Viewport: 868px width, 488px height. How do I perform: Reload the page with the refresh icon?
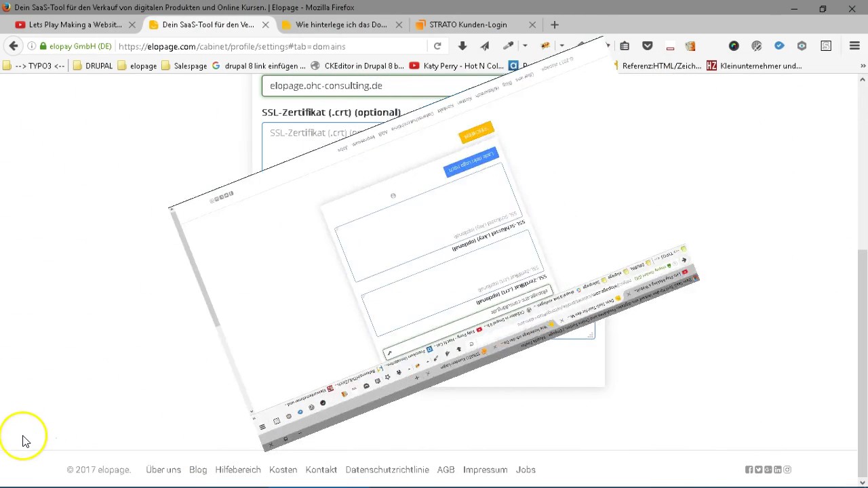(x=437, y=46)
